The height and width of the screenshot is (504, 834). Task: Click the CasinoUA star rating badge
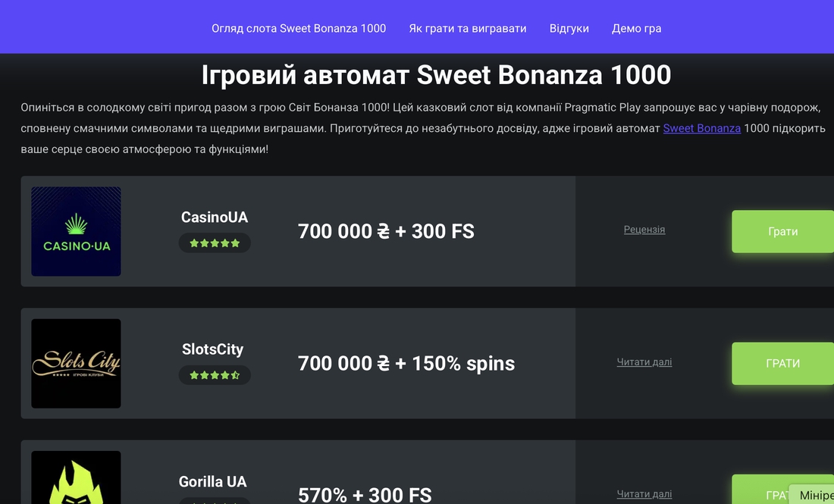pyautogui.click(x=215, y=243)
